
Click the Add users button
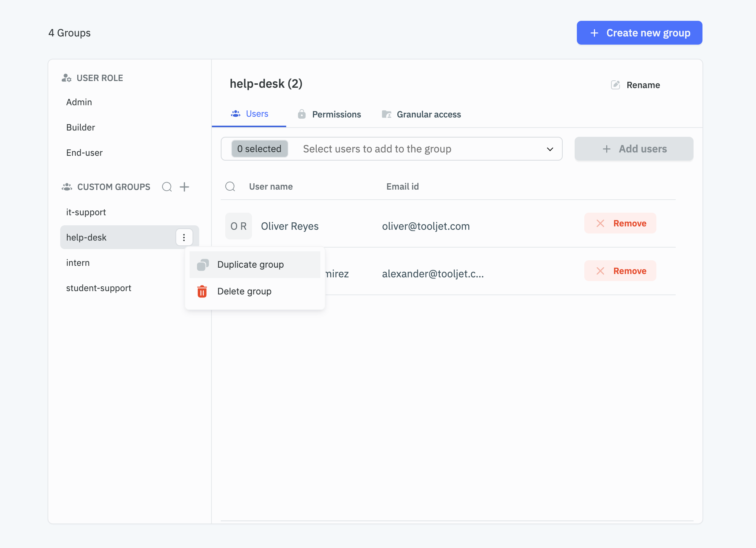tap(634, 149)
